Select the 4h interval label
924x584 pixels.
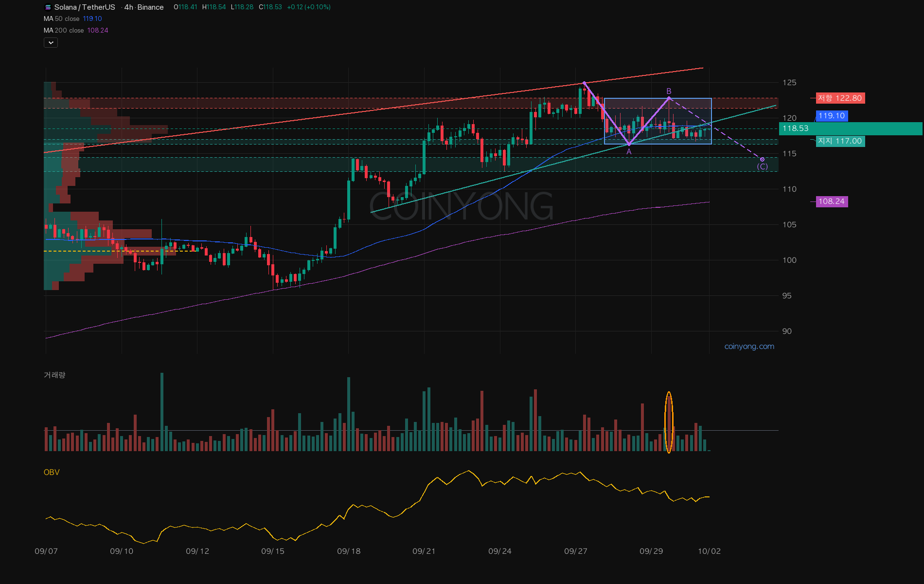pyautogui.click(x=128, y=7)
